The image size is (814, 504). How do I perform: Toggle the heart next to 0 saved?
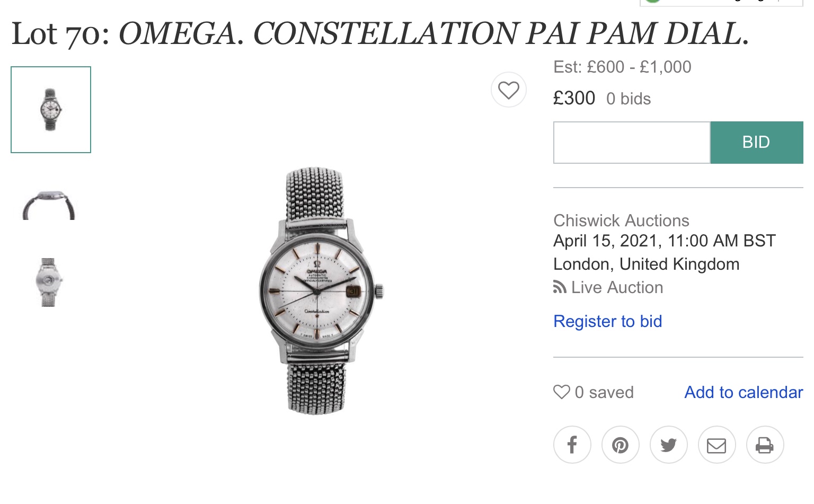[x=562, y=392]
